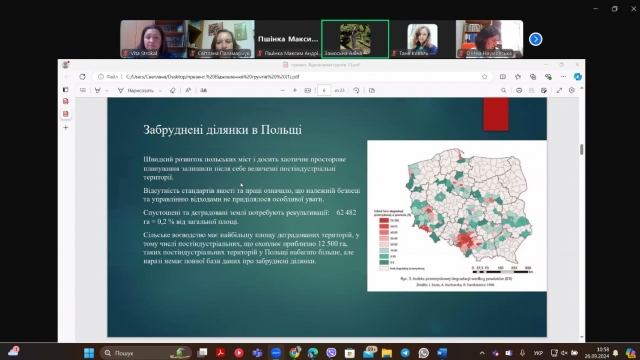
Task: Click the PDF vertical scrollbar thumb
Action: pos(582,149)
